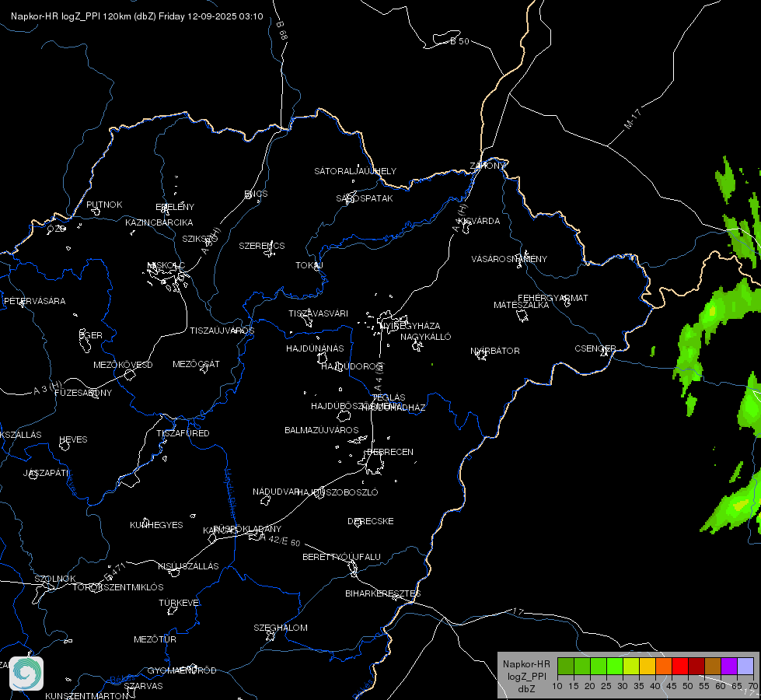The height and width of the screenshot is (700, 761).
Task: Click the MATESZALKA label
Action: tap(522, 305)
